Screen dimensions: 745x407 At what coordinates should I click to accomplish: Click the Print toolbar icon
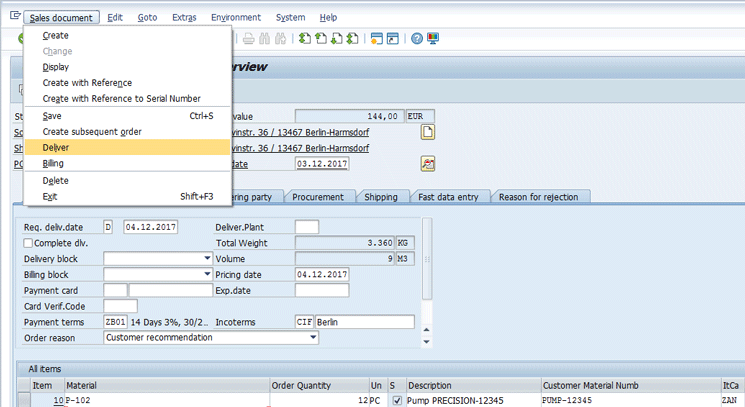[248, 38]
